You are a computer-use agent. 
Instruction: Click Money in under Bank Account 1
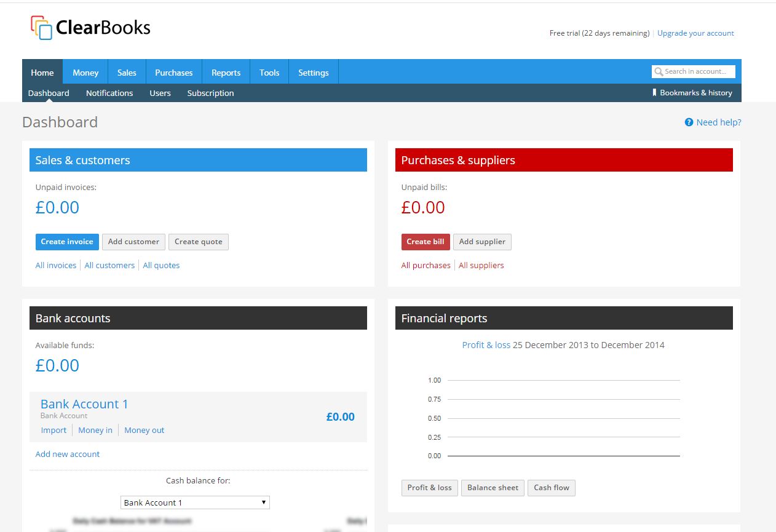pyautogui.click(x=95, y=430)
